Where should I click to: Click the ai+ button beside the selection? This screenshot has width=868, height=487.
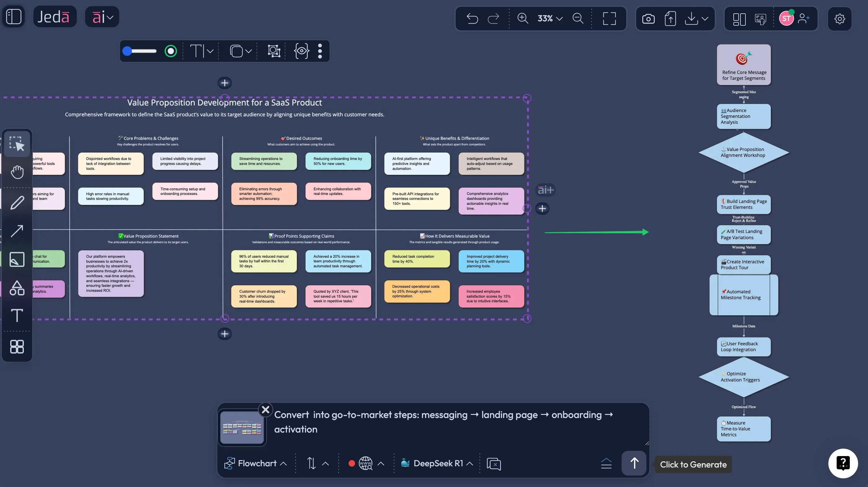pos(545,190)
